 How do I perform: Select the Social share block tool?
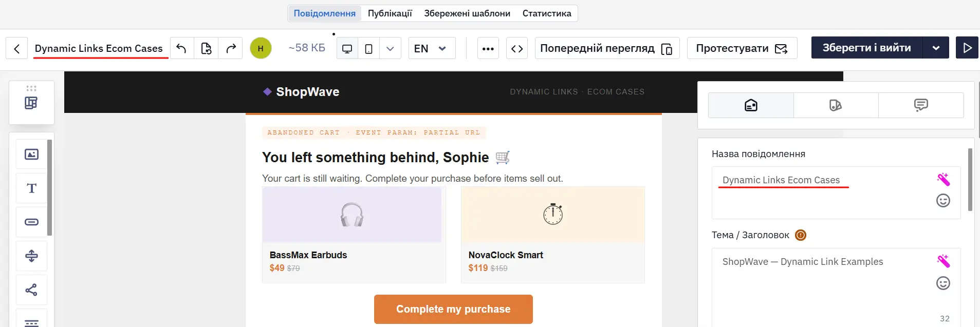coord(31,290)
